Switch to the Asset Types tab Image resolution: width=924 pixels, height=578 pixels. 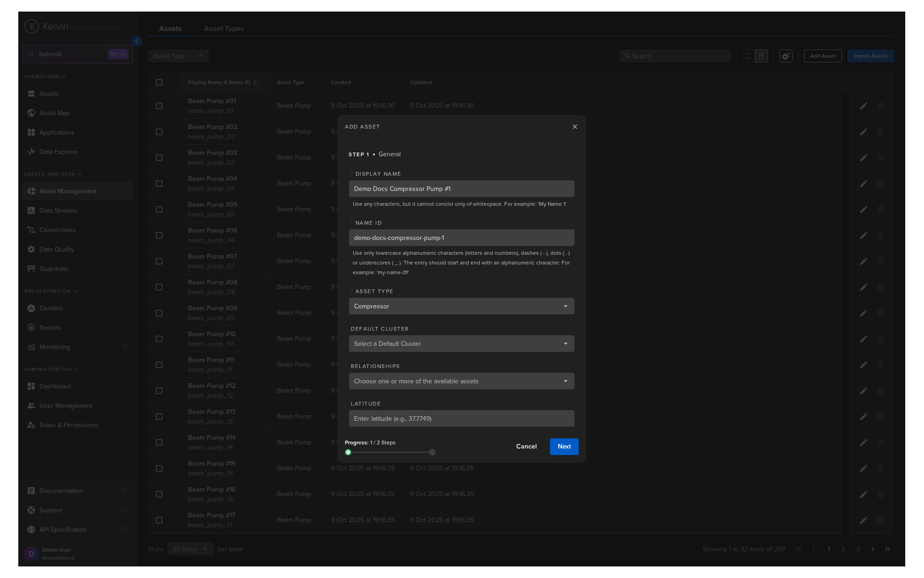(223, 28)
